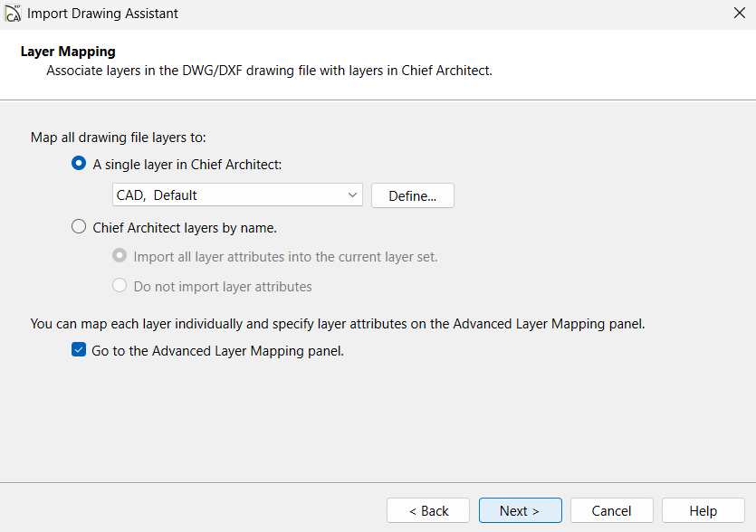
Task: Proceed by clicking Next button
Action: coord(520,511)
